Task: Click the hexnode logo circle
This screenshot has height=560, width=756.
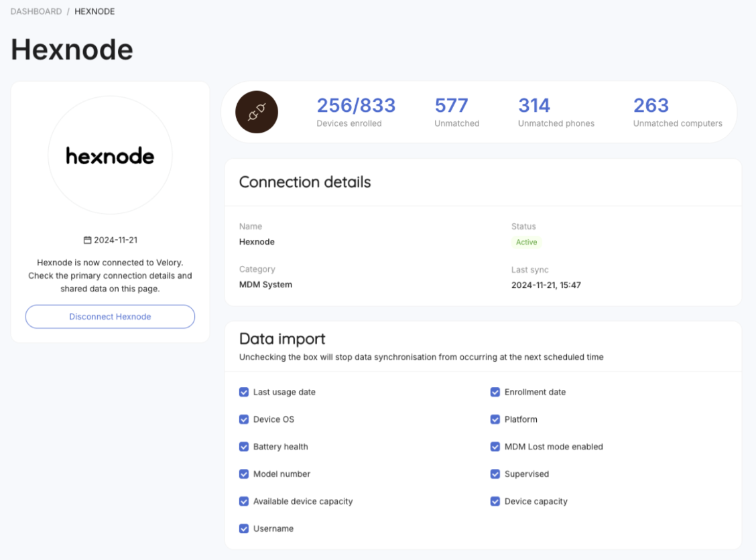Action: (110, 155)
